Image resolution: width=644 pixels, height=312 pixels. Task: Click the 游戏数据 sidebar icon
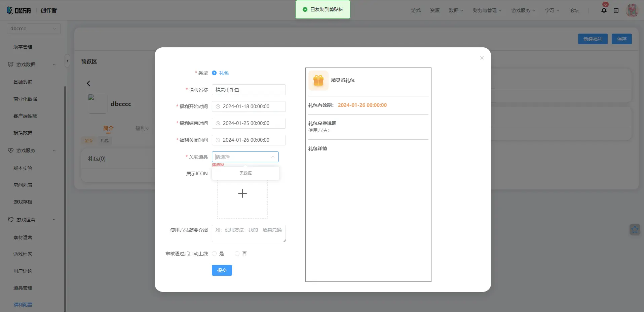11,64
